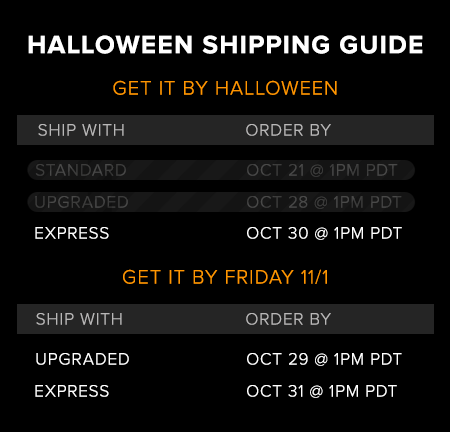Click the second Ship With column header
Screen dimensions: 450x432
point(79,319)
